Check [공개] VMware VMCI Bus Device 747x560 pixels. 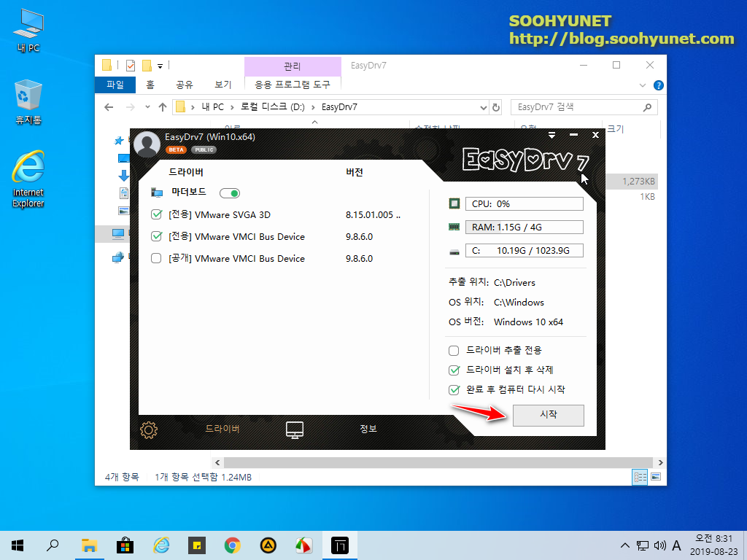(x=156, y=258)
